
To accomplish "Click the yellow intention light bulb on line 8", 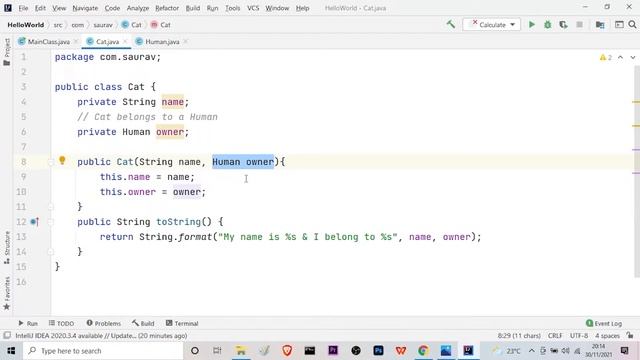I will [62, 160].
